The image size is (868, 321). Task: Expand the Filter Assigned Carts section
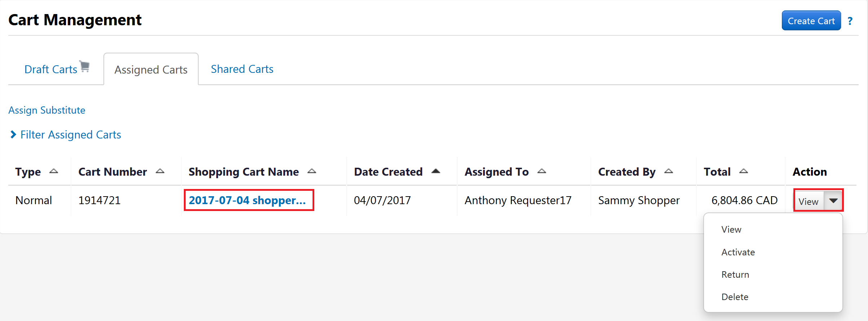tap(71, 135)
